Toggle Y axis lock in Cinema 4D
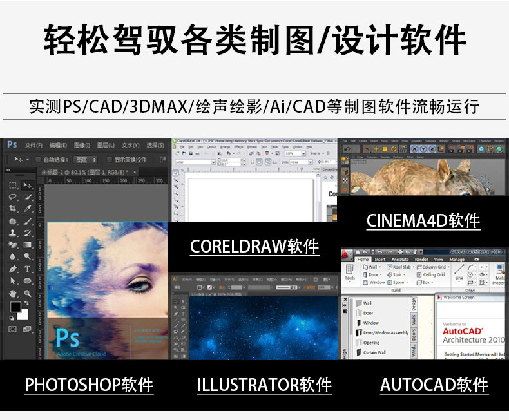This screenshot has height=420, width=509. [423, 149]
